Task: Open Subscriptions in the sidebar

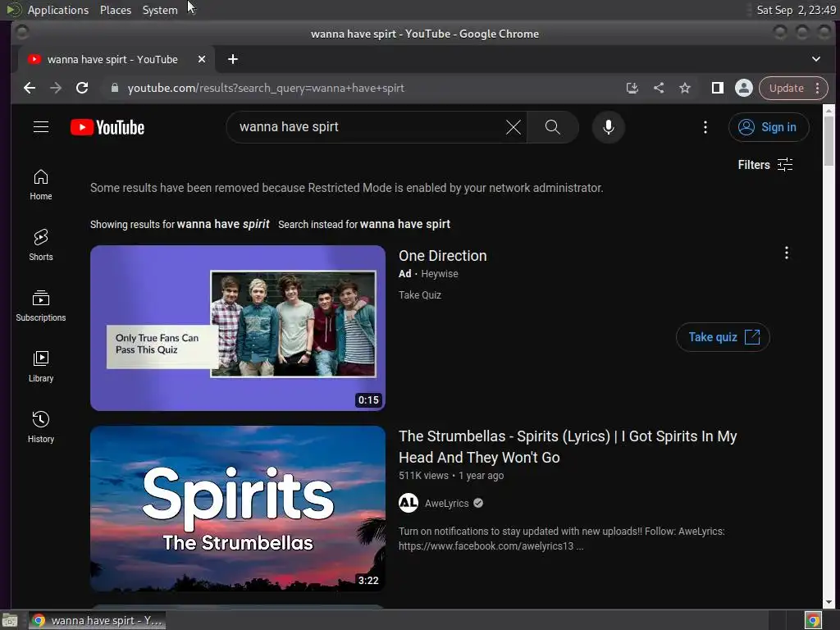Action: click(x=41, y=306)
